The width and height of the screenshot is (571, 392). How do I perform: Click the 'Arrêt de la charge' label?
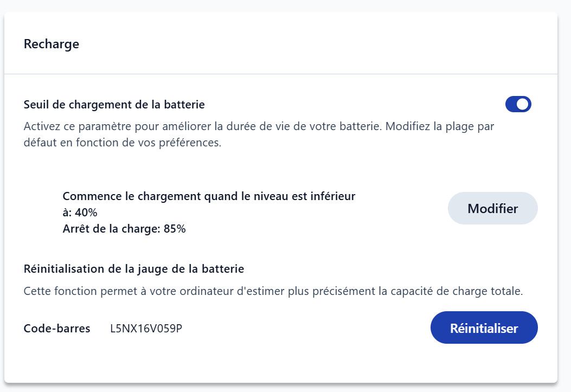click(110, 229)
